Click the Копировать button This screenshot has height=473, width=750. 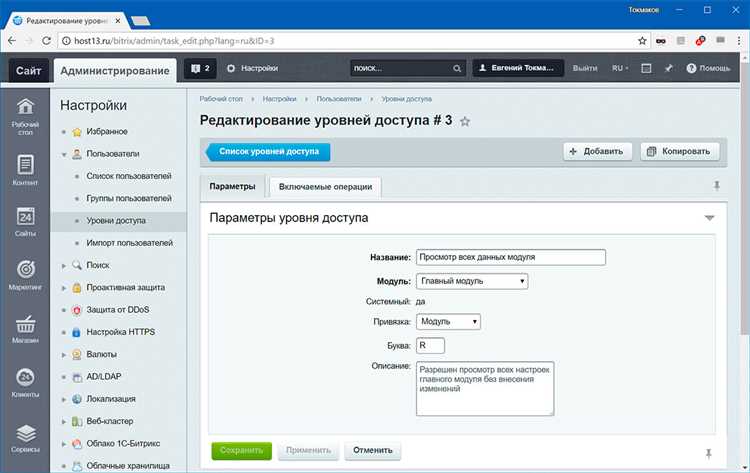pos(680,152)
